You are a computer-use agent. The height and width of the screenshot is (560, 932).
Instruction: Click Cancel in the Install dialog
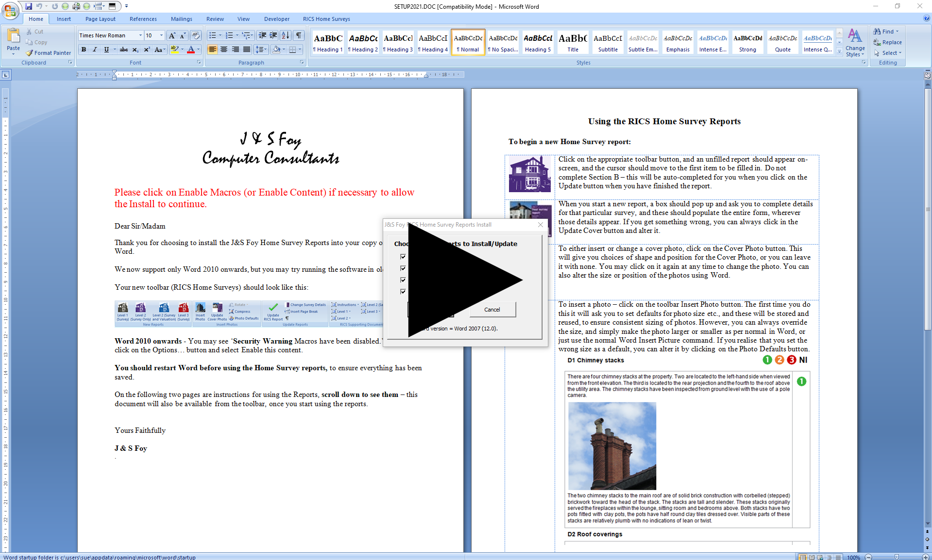click(492, 310)
